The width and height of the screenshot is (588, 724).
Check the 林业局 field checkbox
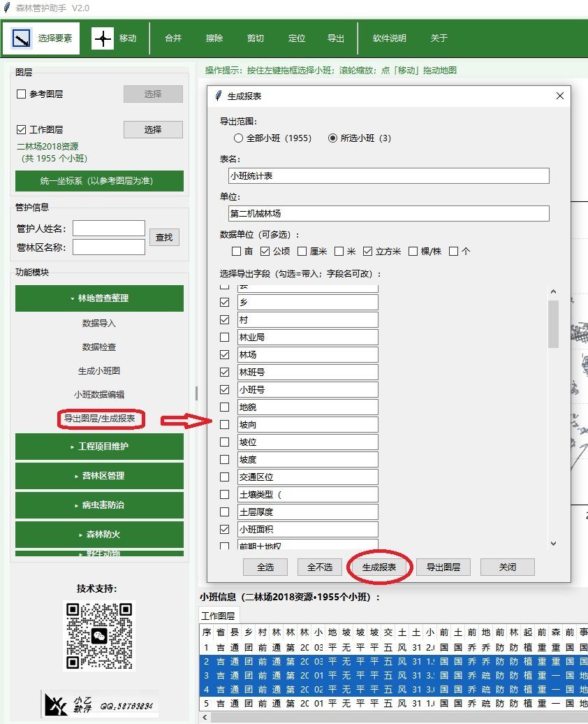[x=225, y=337]
